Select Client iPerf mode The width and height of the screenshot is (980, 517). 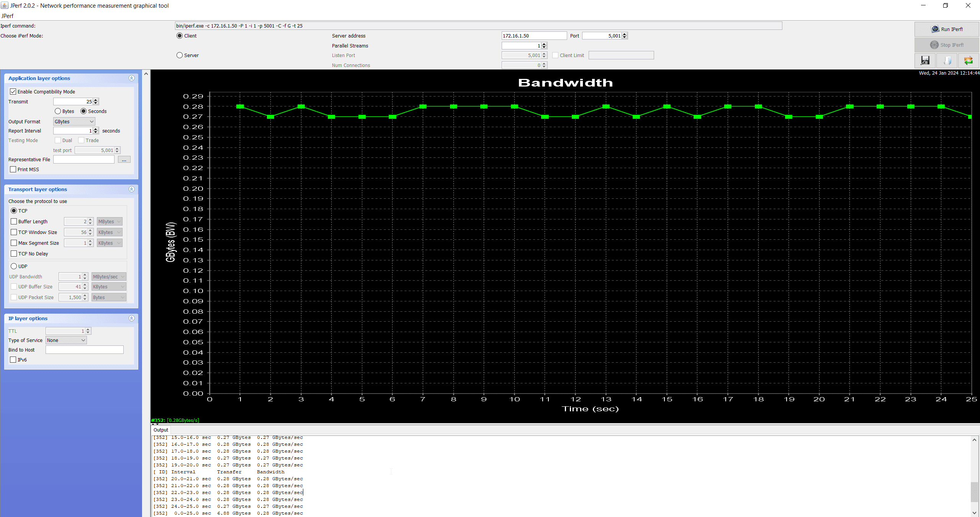(x=180, y=36)
